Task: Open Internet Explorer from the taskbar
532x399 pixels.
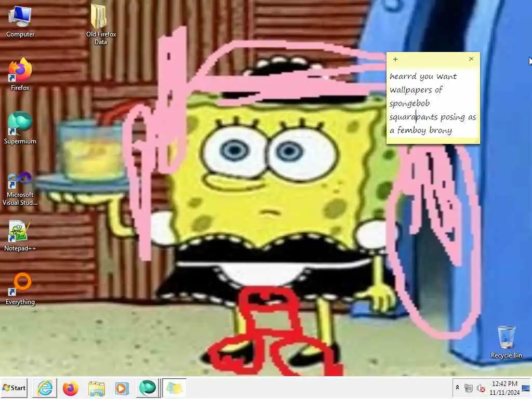Action: pos(45,388)
